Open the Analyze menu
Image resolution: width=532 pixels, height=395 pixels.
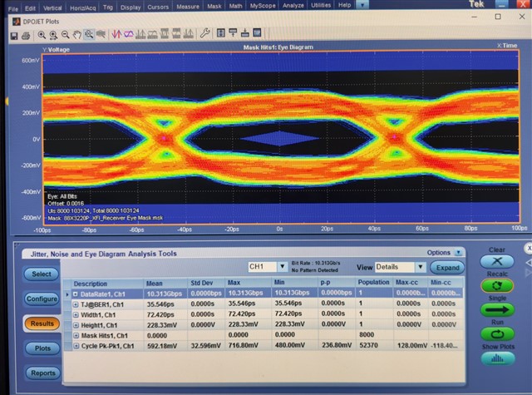point(293,6)
